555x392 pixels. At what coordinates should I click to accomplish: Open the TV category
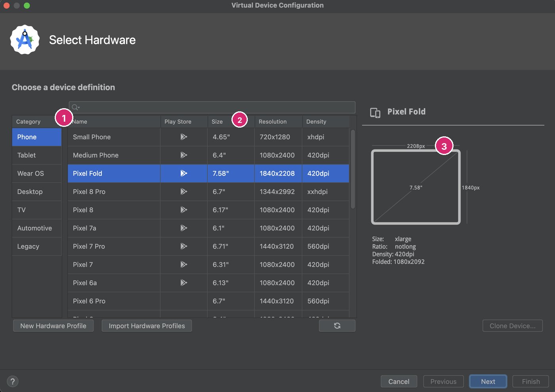pyautogui.click(x=37, y=210)
